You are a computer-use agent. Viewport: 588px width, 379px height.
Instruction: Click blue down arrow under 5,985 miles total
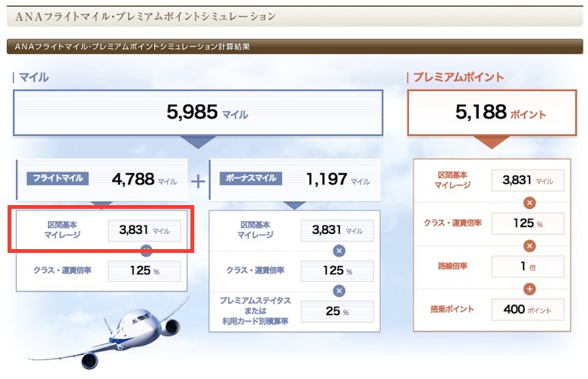coord(197,141)
